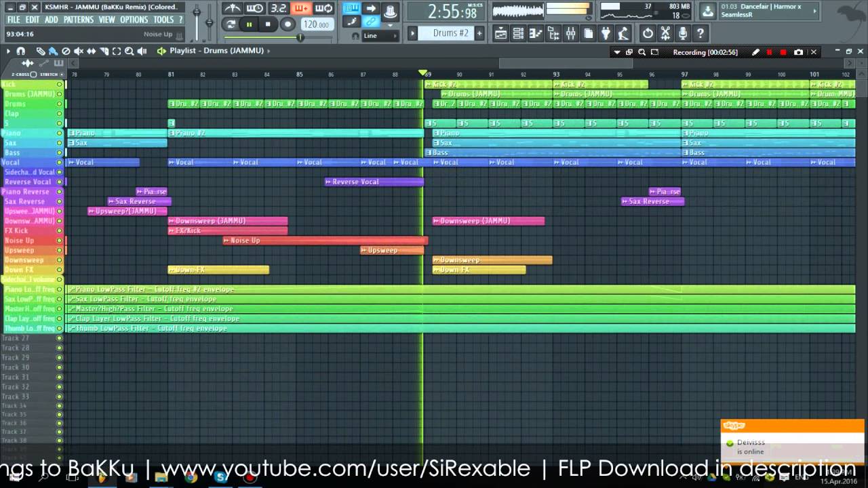This screenshot has width=868, height=488.
Task: Expand Playlist clip source arrow after Drums (JAMMU)
Action: point(269,51)
